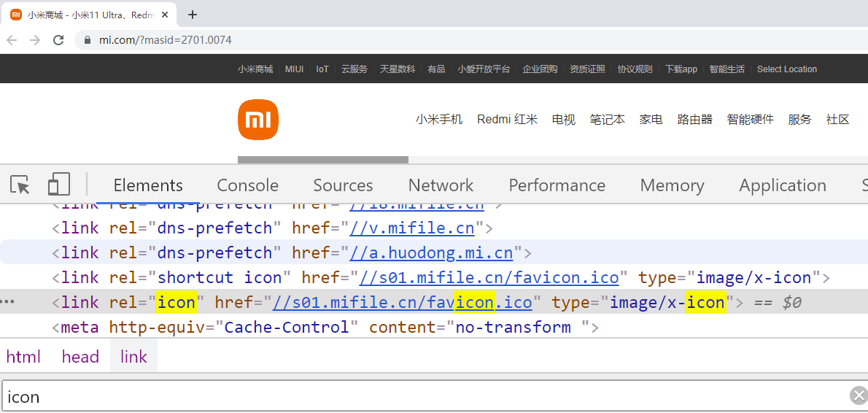Select the head breadcrumb item
The image size is (868, 413).
[80, 357]
